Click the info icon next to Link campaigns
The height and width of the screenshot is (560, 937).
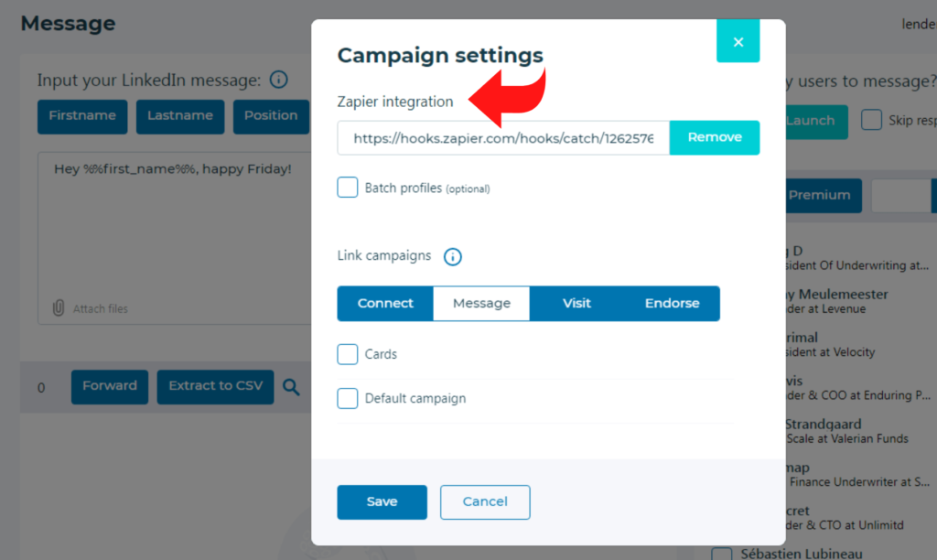click(452, 256)
